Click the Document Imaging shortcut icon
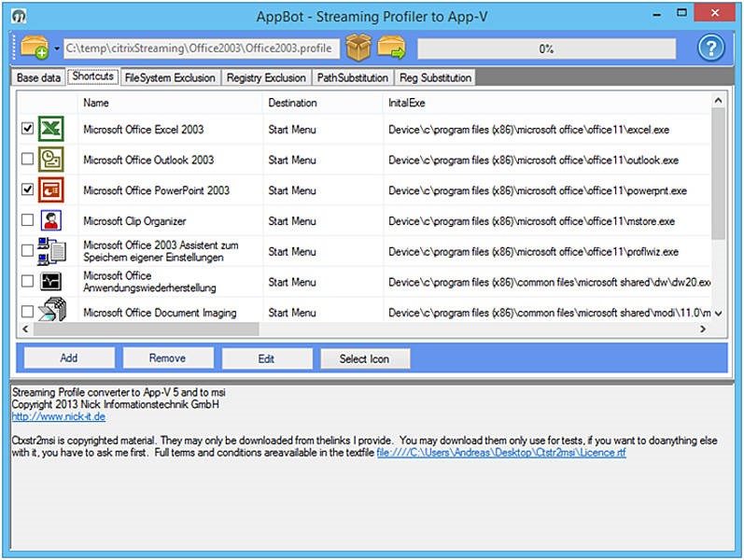The width and height of the screenshot is (744, 560). (51, 310)
